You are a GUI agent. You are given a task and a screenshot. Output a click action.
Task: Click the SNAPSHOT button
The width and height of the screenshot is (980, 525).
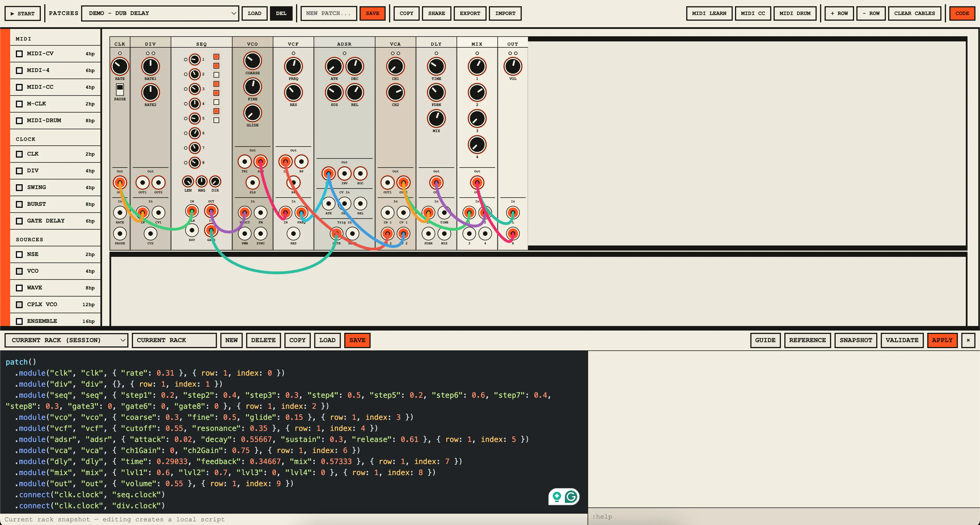coord(856,340)
